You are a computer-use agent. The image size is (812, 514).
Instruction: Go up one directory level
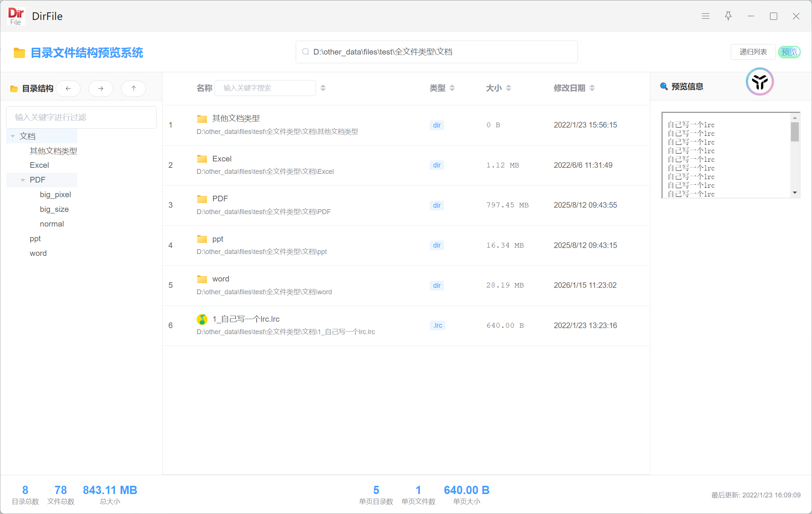[134, 88]
